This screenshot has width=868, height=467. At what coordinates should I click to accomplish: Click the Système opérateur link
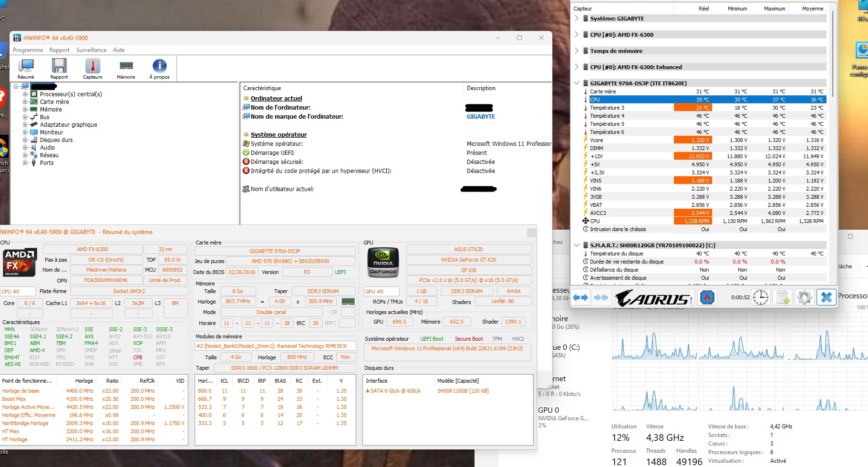tap(279, 134)
